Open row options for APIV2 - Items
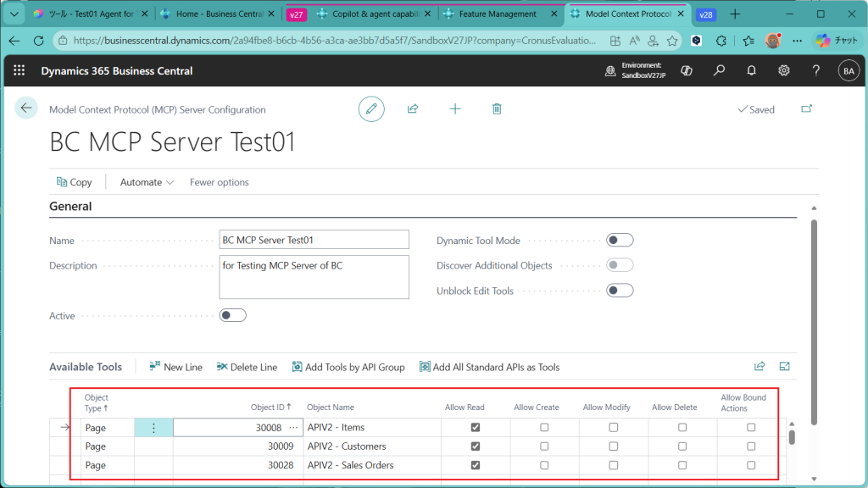 pyautogui.click(x=153, y=428)
